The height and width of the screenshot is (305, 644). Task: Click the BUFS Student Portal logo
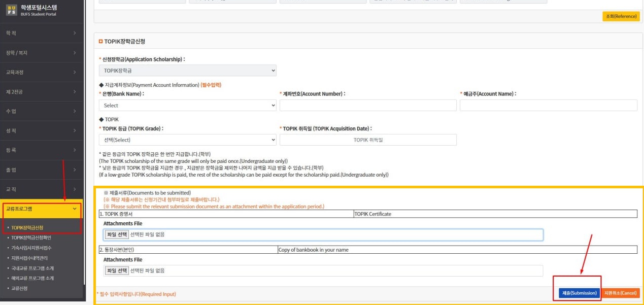click(x=31, y=10)
